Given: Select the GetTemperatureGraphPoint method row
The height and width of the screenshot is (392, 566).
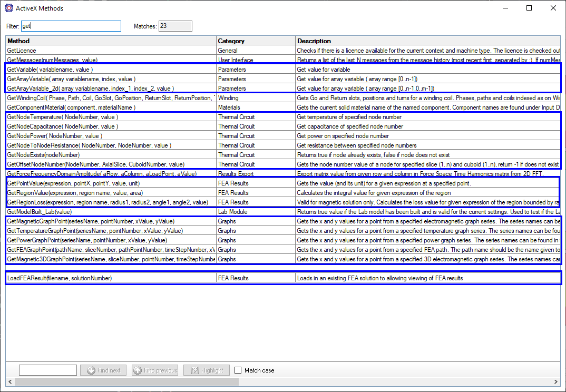Looking at the screenshot, I should coord(283,231).
